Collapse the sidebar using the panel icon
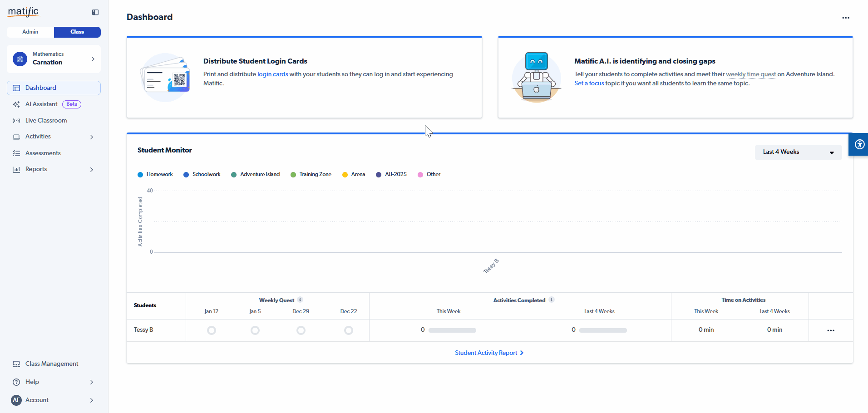Screen dimensions: 868x413 95,12
